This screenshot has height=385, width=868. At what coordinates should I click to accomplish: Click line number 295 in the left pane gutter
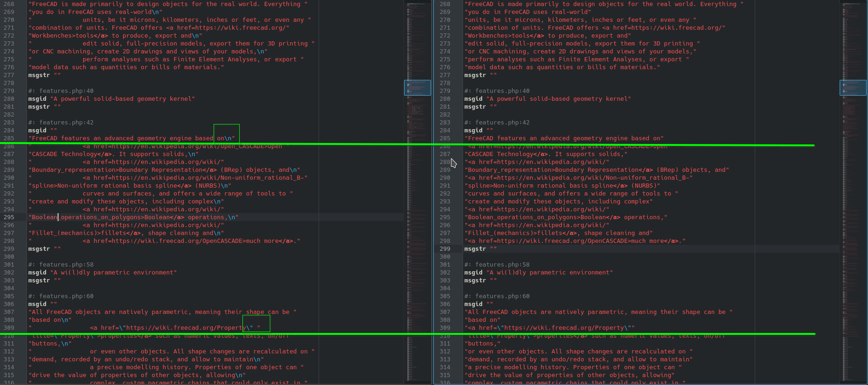pos(9,217)
